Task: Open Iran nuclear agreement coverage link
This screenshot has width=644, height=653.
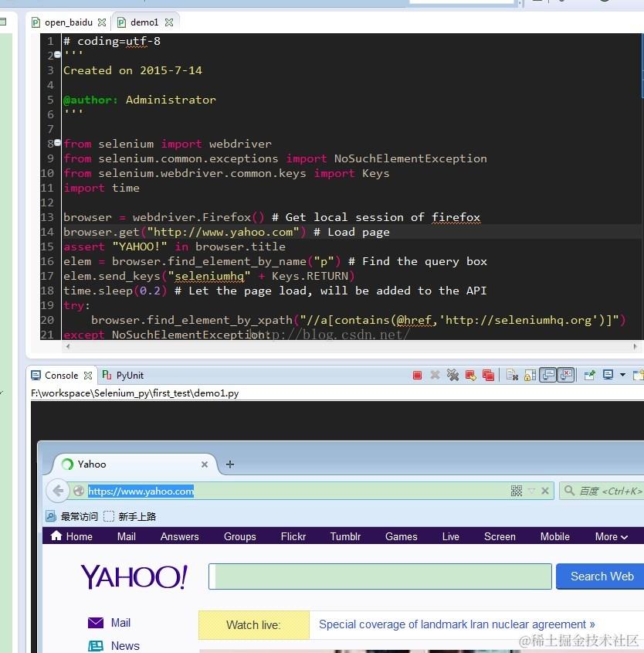Action: (x=457, y=624)
